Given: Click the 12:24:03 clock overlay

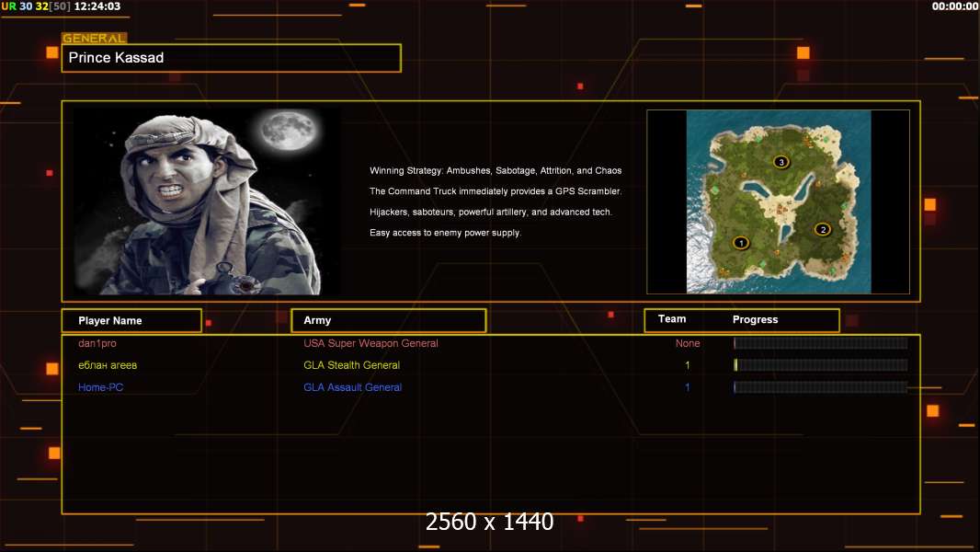Looking at the screenshot, I should coord(97,6).
